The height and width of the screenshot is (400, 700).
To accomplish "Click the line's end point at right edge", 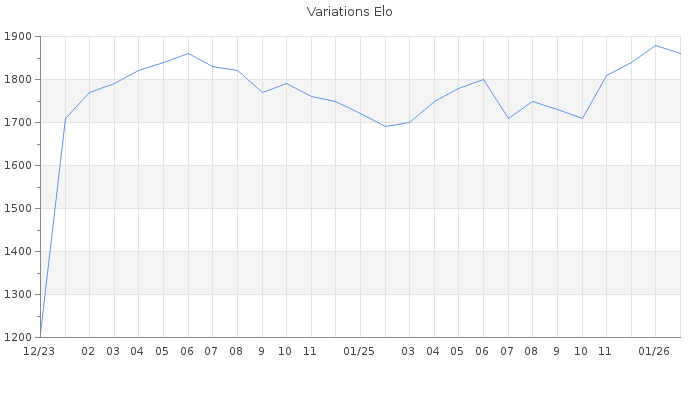I will pyautogui.click(x=680, y=54).
